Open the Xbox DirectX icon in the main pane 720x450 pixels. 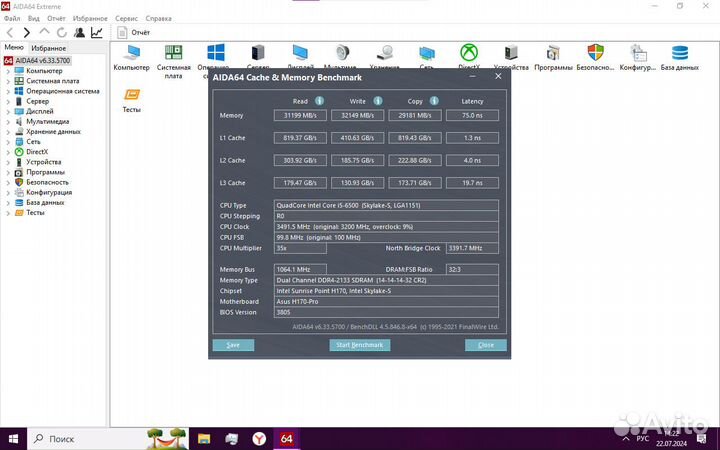click(469, 53)
